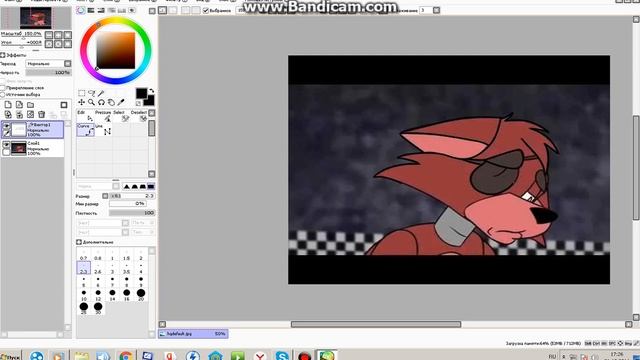Select the eyedropper tool
Screen dimensions: 640x360
(x=121, y=102)
